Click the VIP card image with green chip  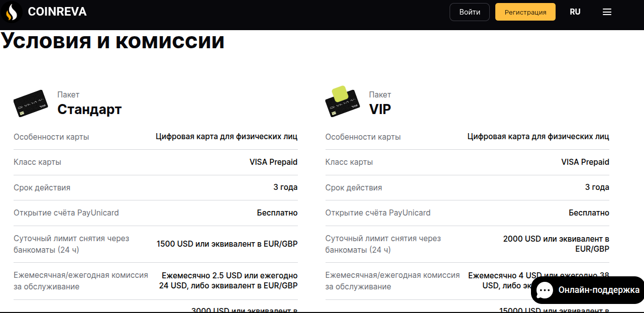342,101
